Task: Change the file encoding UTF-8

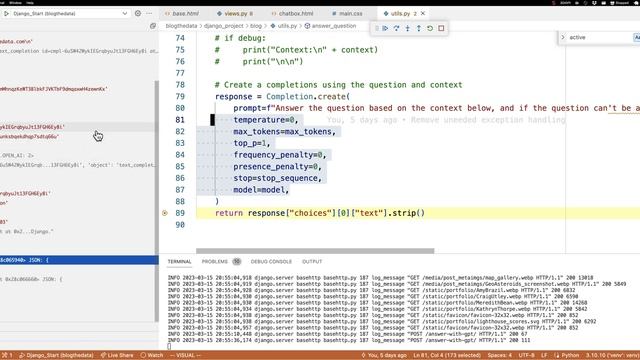Action: (x=527, y=355)
